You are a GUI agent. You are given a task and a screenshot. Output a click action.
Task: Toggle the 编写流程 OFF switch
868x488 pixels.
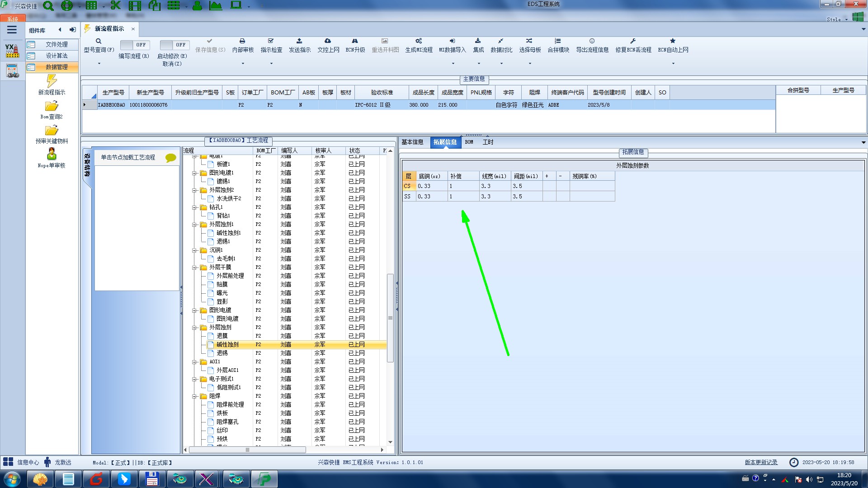134,45
